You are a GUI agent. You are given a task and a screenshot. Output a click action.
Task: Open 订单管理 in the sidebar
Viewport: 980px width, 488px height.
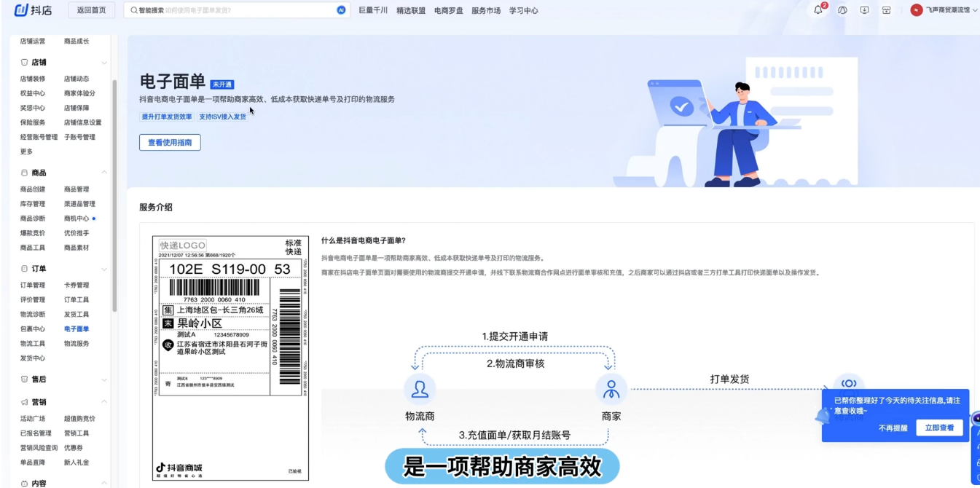coord(33,286)
